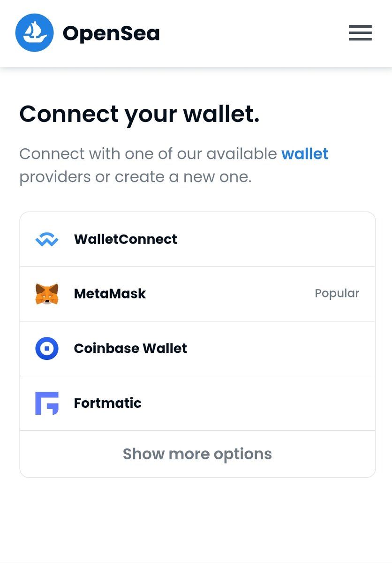Click the MetaMask fox icon

[47, 294]
